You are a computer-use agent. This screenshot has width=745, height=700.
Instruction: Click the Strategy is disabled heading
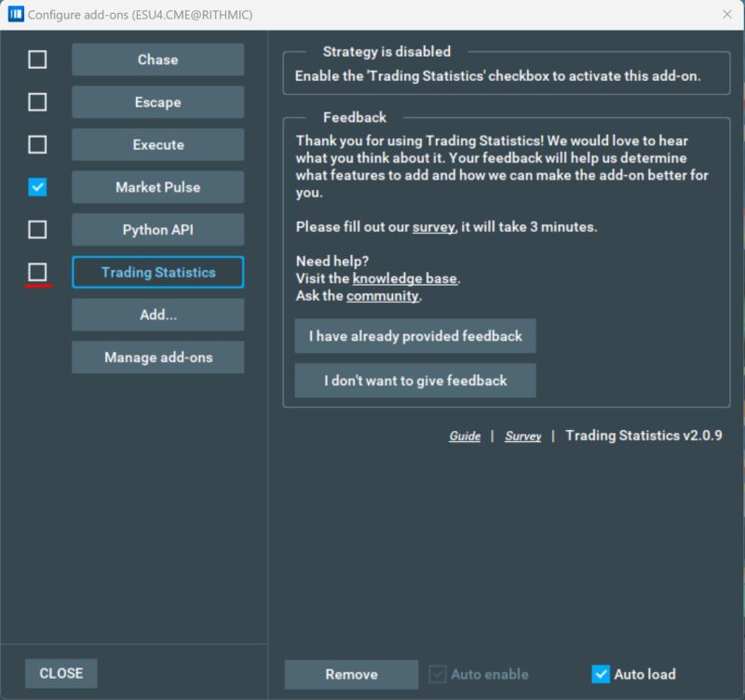click(386, 51)
